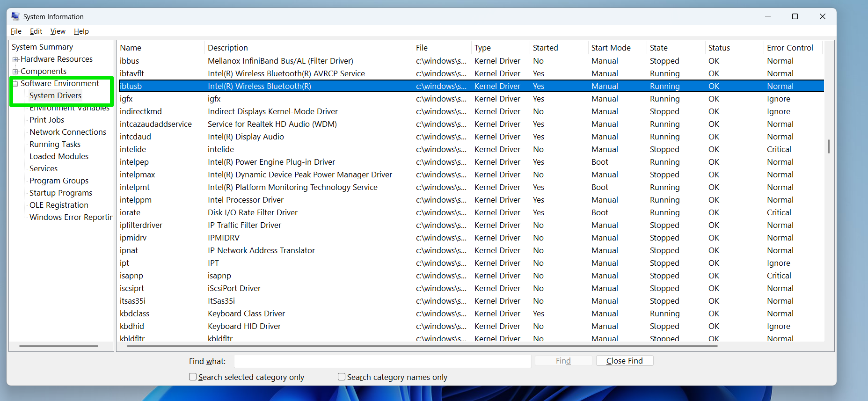Click the System Information app icon in title bar
The image size is (868, 401).
15,16
